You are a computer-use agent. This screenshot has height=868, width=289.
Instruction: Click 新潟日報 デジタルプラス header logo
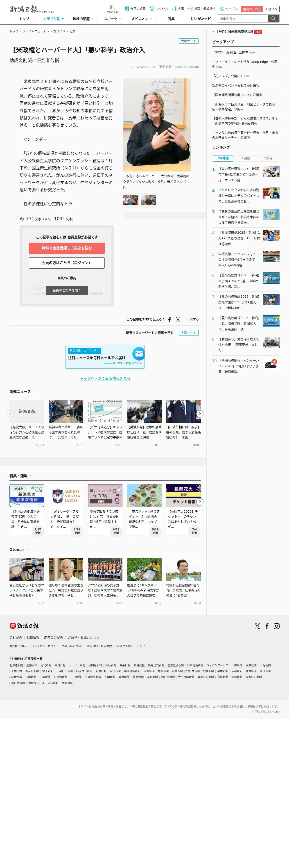tap(32, 9)
